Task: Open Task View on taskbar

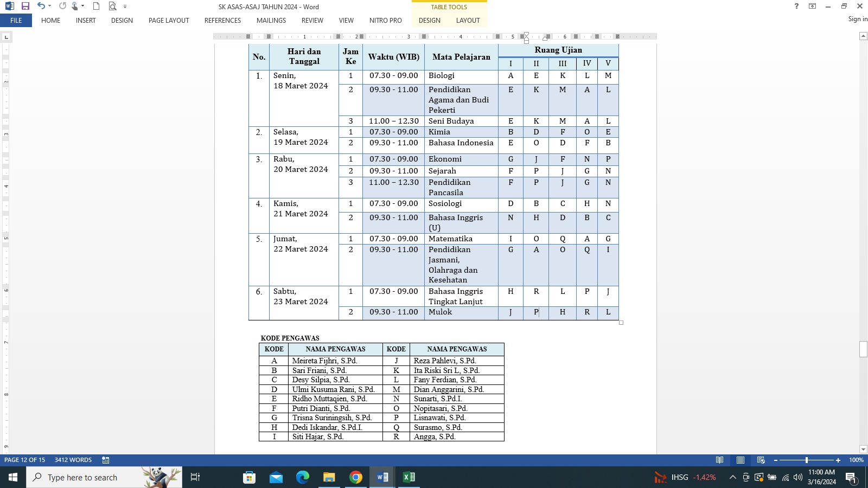Action: (195, 477)
